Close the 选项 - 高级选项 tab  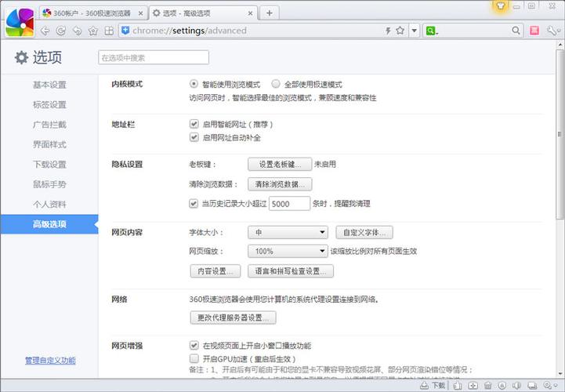250,13
